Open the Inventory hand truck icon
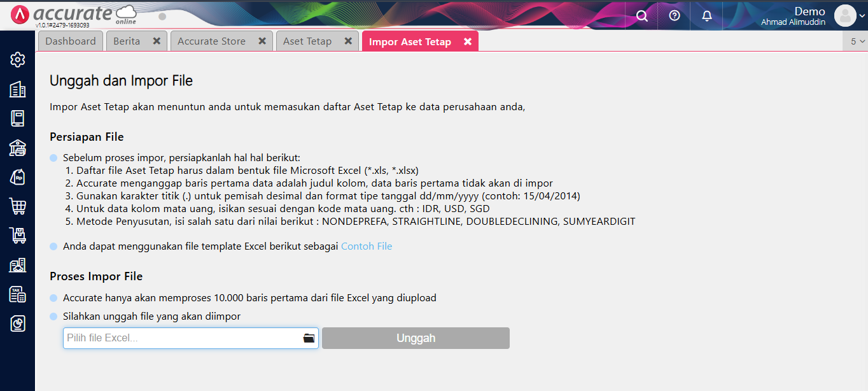This screenshot has height=391, width=868. 18,236
